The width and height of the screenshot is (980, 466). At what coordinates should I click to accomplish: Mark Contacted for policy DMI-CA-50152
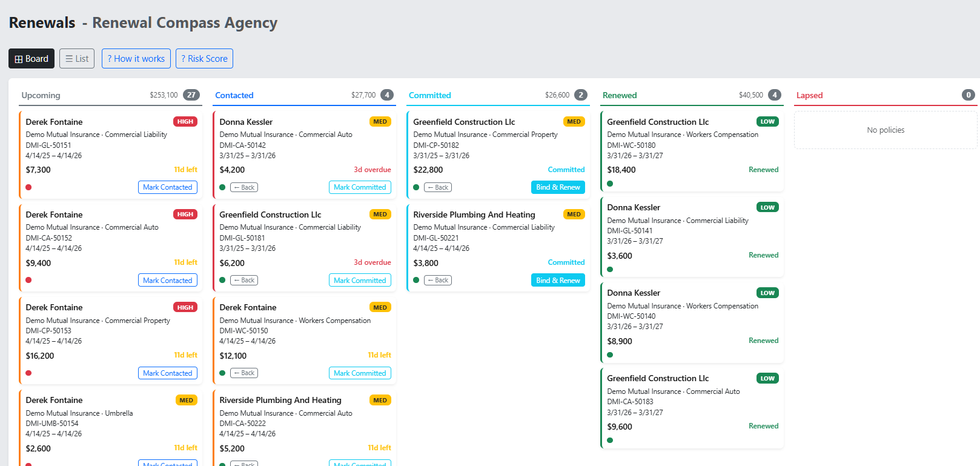pyautogui.click(x=168, y=281)
